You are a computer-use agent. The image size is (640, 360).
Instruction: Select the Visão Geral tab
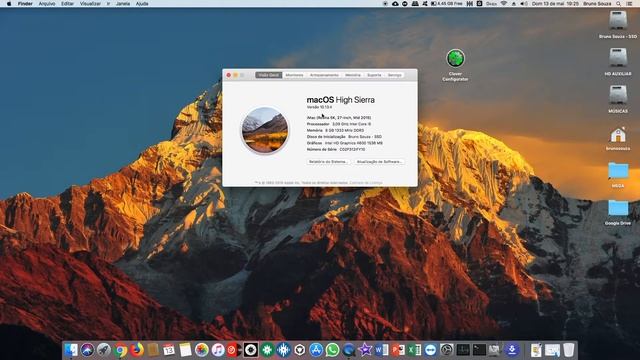(x=269, y=75)
